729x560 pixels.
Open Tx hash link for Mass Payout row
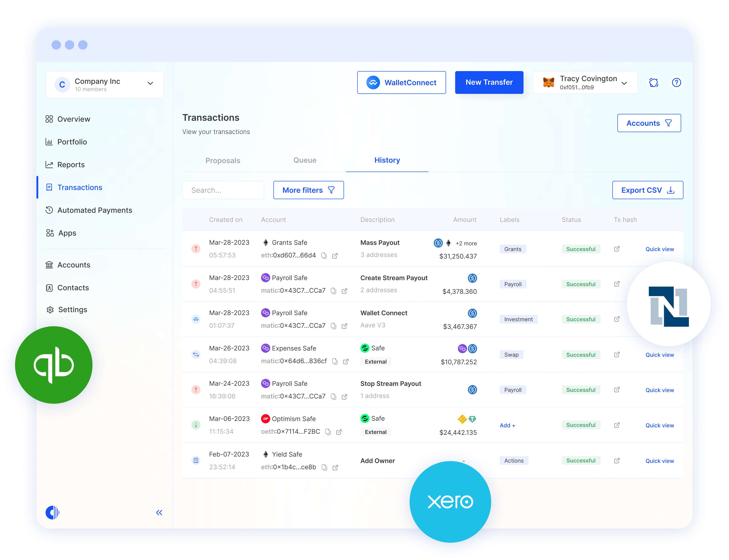[616, 249]
